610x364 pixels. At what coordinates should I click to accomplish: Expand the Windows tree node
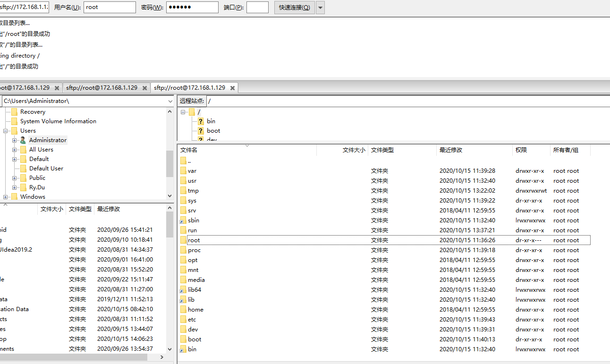[x=5, y=197]
